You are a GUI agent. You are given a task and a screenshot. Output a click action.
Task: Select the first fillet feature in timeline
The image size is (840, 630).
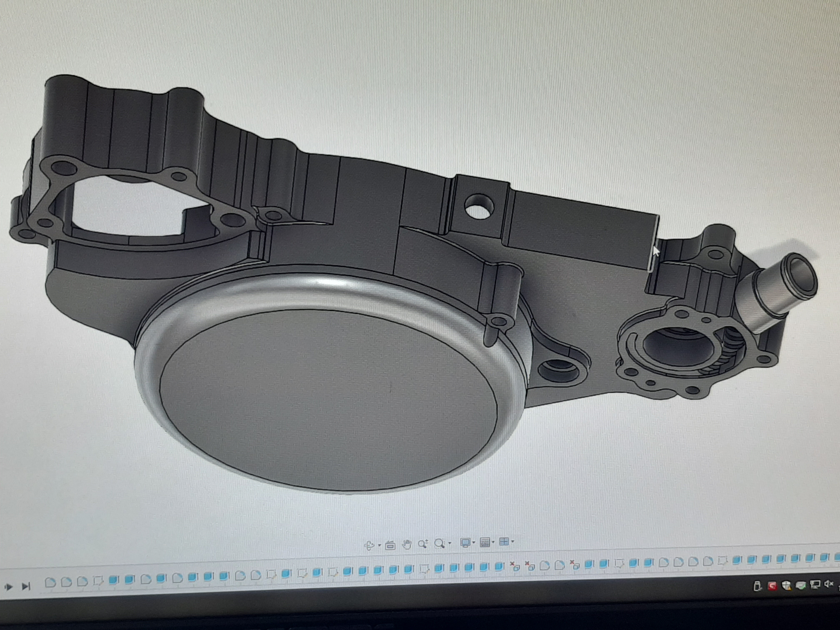pyautogui.click(x=50, y=582)
